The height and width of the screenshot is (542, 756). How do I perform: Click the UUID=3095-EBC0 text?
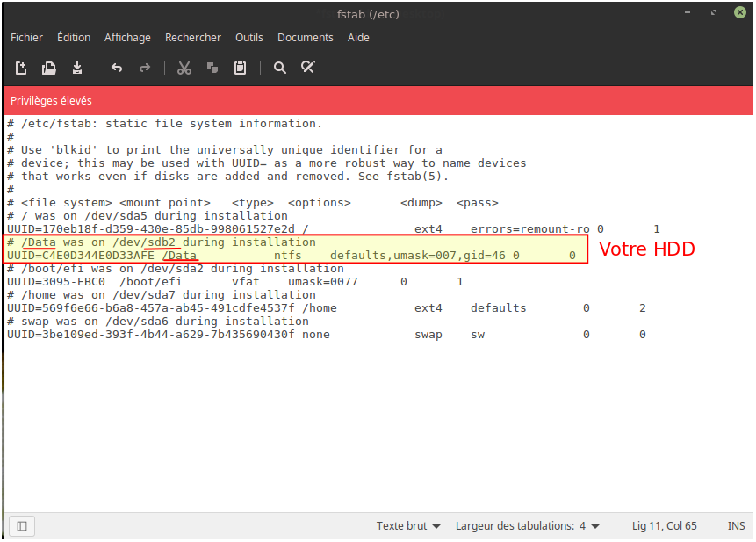(x=56, y=282)
